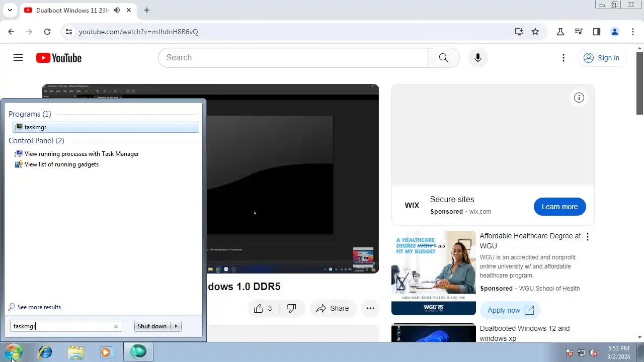Open tab search dropdown arrow
The width and height of the screenshot is (644, 362).
(x=10, y=10)
